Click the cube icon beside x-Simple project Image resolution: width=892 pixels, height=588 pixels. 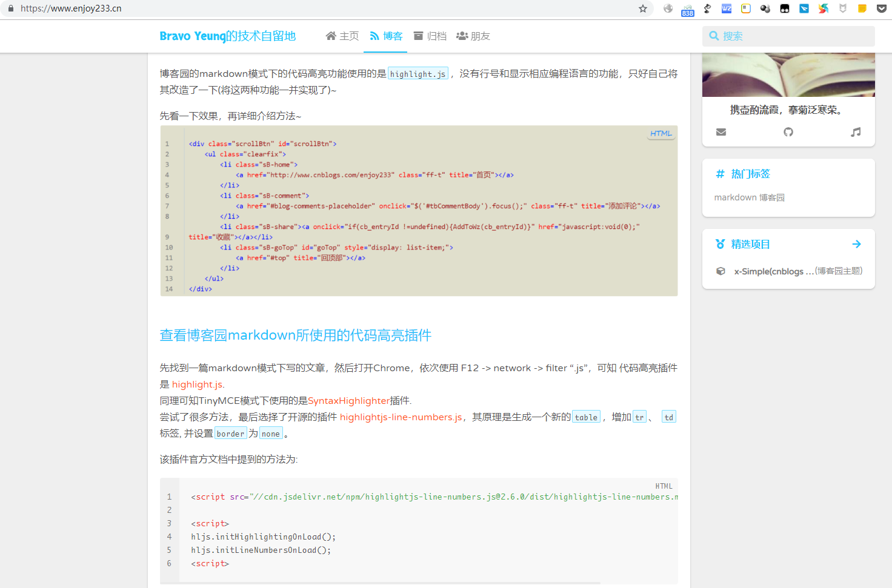tap(721, 271)
